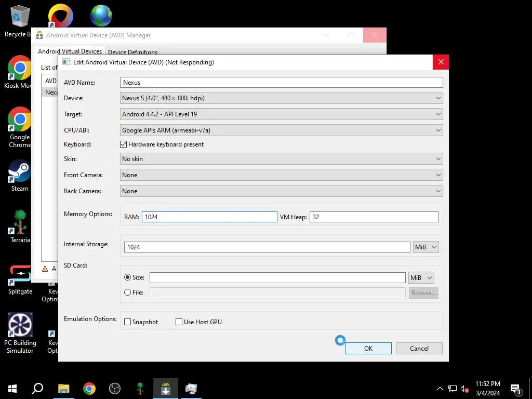Open the Back Camera dropdown

point(281,191)
